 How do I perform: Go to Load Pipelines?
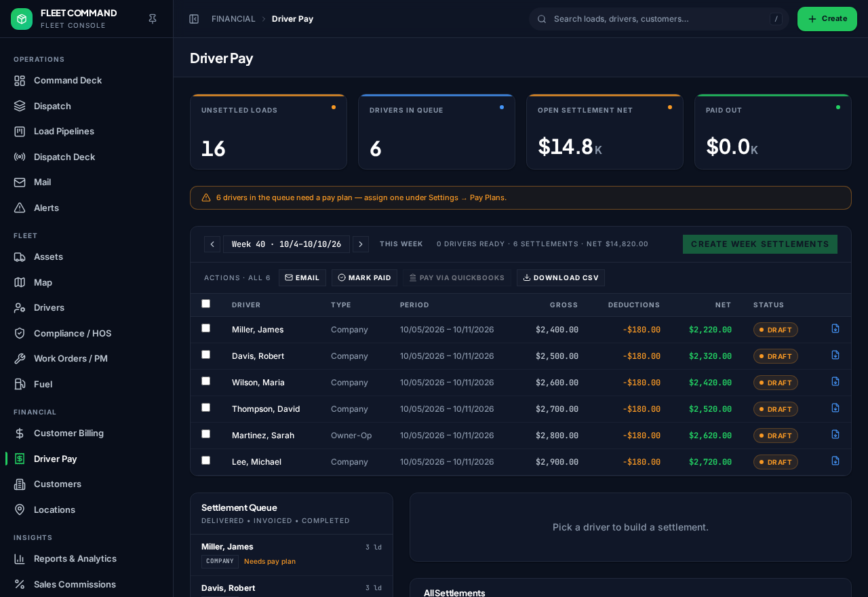coord(87,131)
